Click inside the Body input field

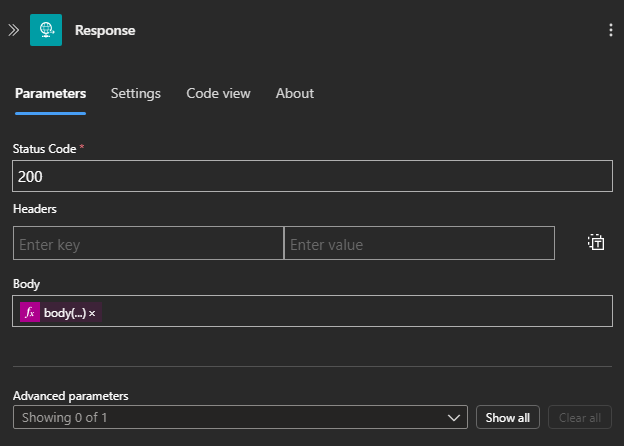pyautogui.click(x=350, y=312)
